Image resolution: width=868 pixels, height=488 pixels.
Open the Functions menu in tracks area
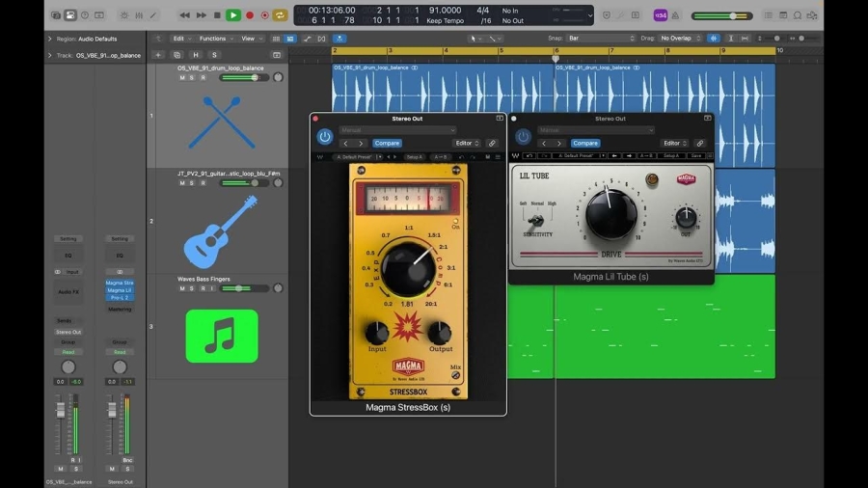tap(214, 39)
